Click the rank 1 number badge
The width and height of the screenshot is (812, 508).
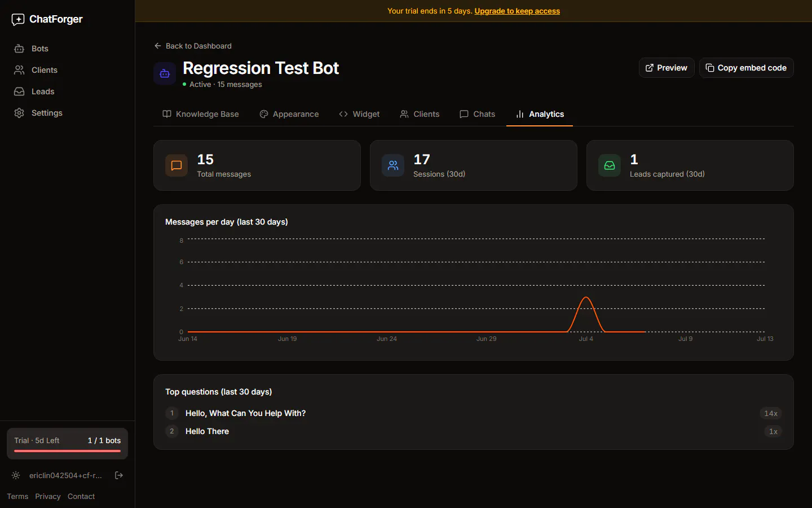tap(172, 413)
